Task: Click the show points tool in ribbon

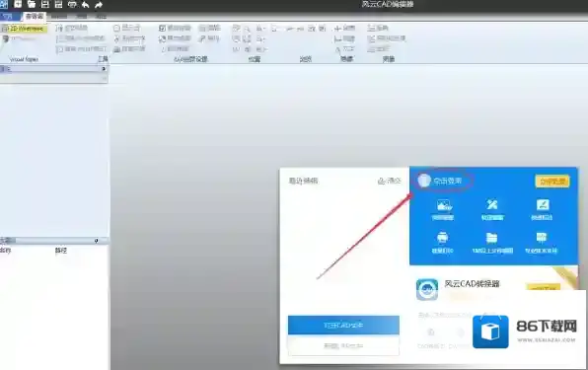Action: pos(126,28)
